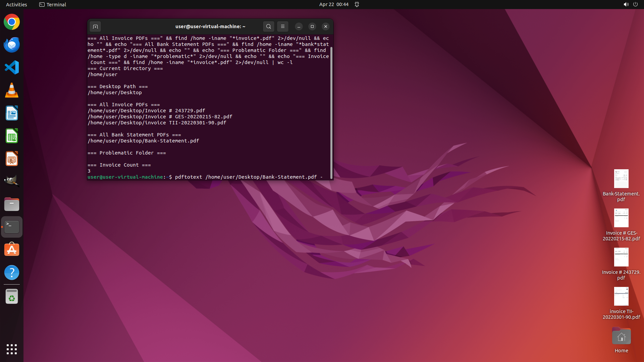The width and height of the screenshot is (644, 362).
Task: Open terminal search with magnifier icon
Action: (x=268, y=26)
